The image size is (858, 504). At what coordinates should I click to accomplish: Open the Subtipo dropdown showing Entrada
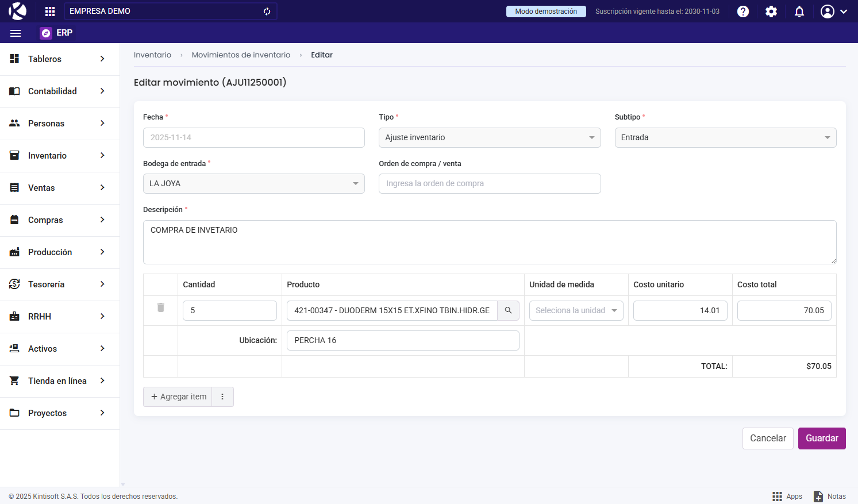pos(725,138)
